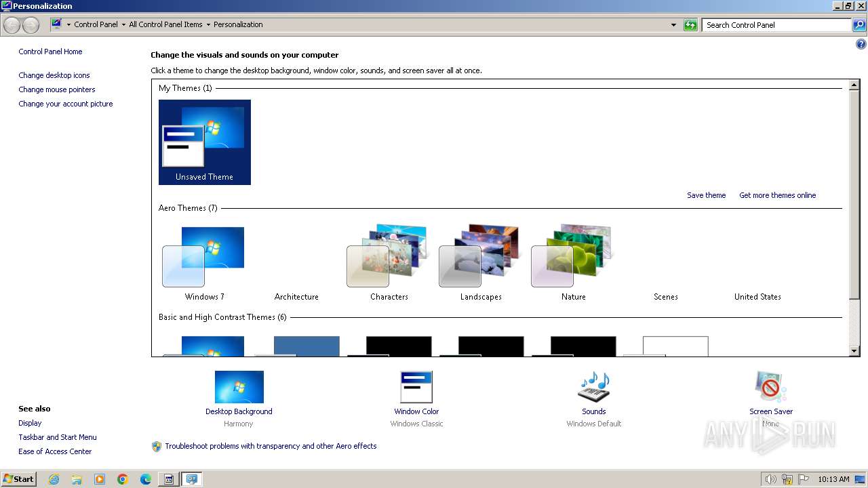Screen dimensions: 868x488
Task: Open Sounds settings icon
Action: 593,387
